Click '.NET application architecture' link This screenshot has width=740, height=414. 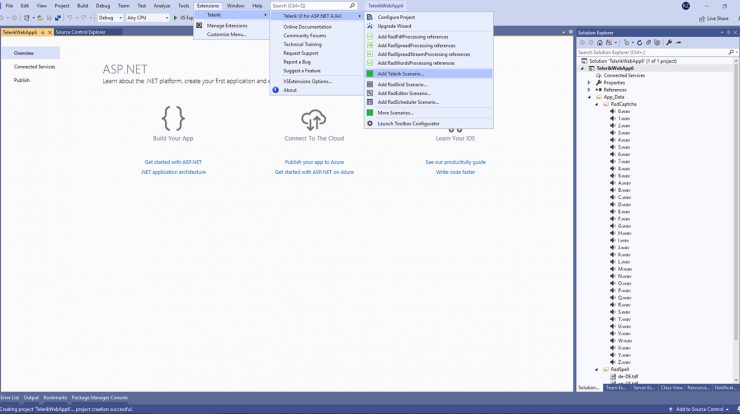pyautogui.click(x=173, y=172)
